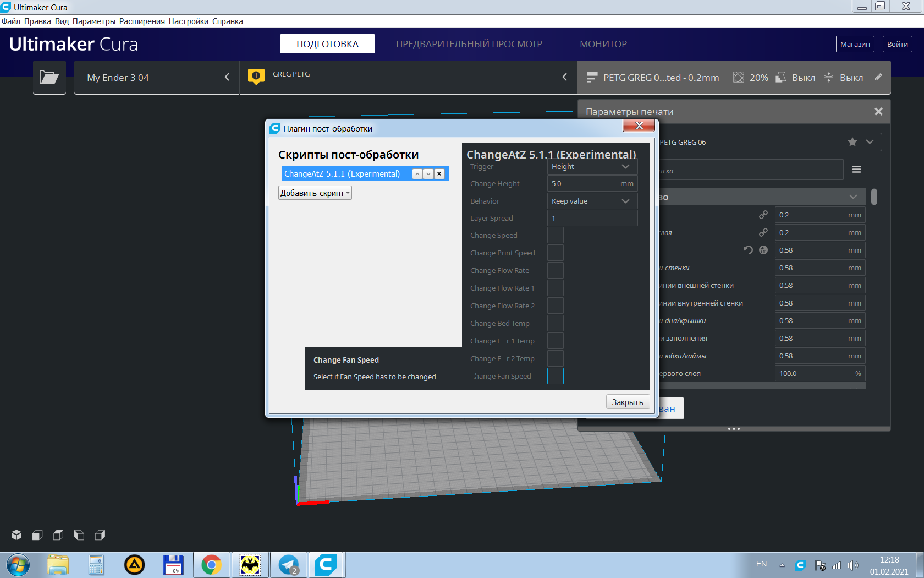
Task: Click the Change Height 5.0 field
Action: tap(592, 184)
